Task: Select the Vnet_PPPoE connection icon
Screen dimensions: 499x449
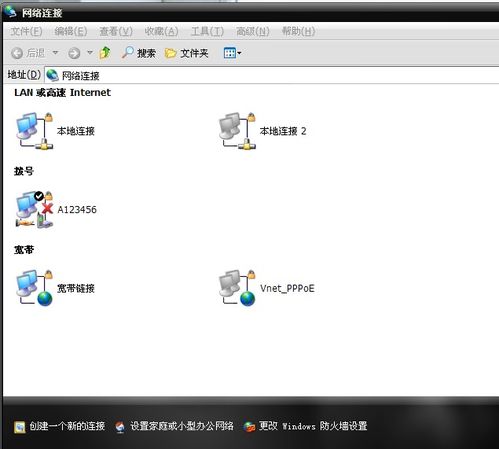Action: pyautogui.click(x=237, y=288)
